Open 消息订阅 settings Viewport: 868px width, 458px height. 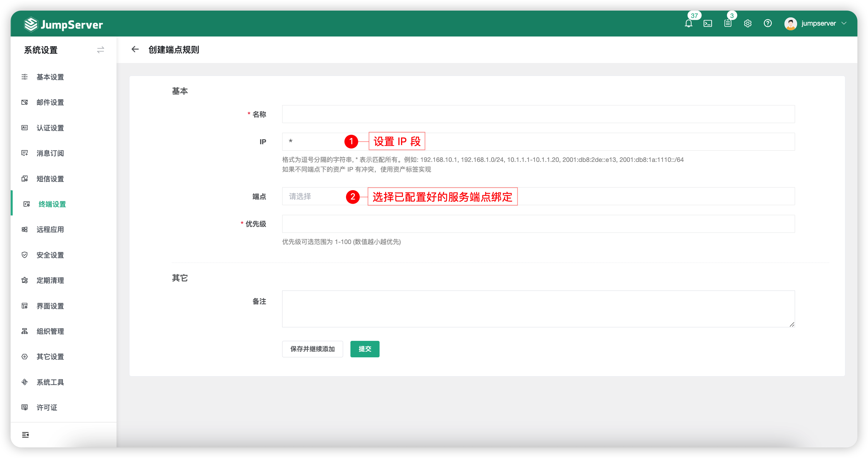click(x=50, y=153)
